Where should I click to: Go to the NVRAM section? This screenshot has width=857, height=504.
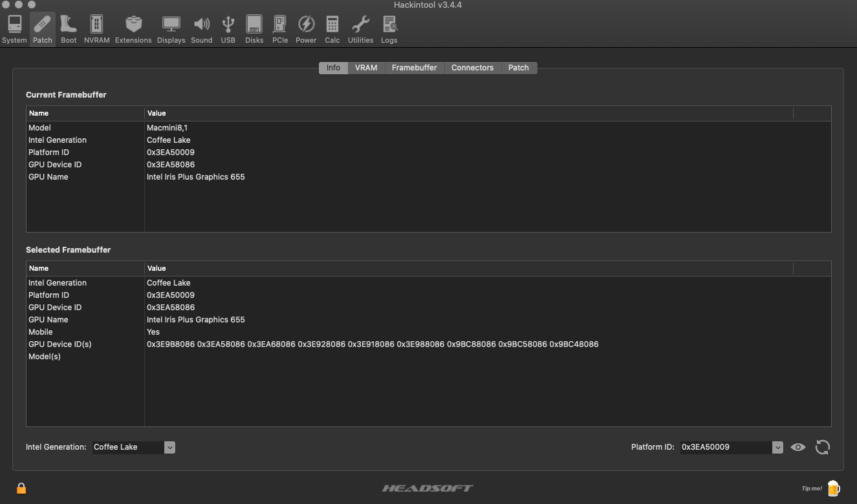tap(96, 30)
